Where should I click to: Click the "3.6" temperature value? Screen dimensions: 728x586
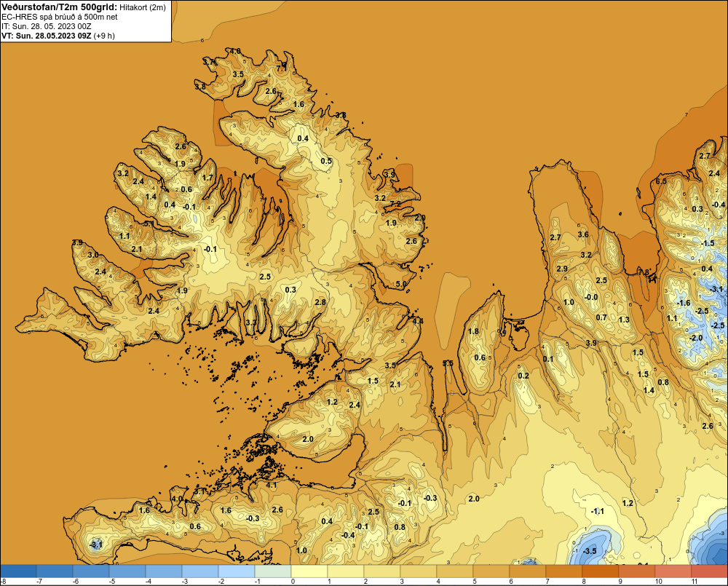point(582,234)
